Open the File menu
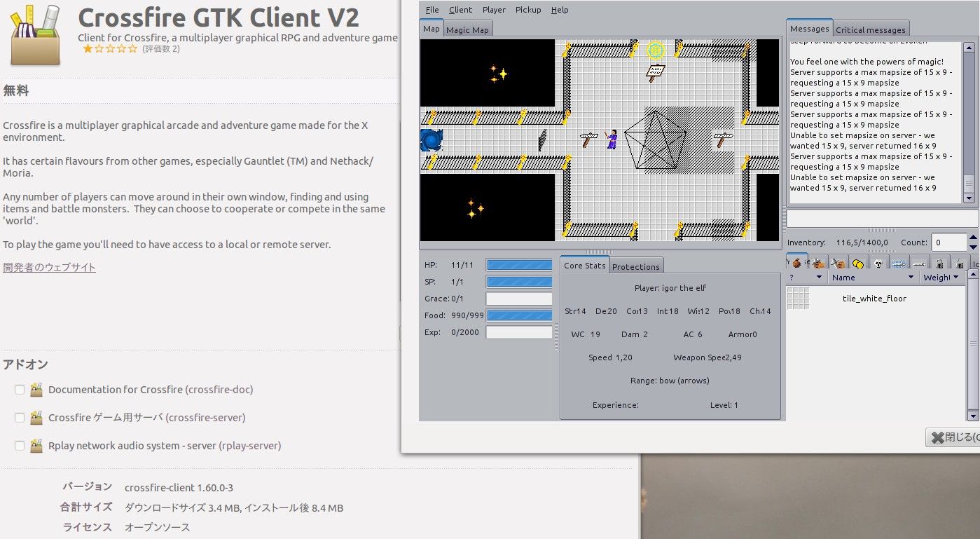Screen dimensions: 980x539 pos(432,10)
